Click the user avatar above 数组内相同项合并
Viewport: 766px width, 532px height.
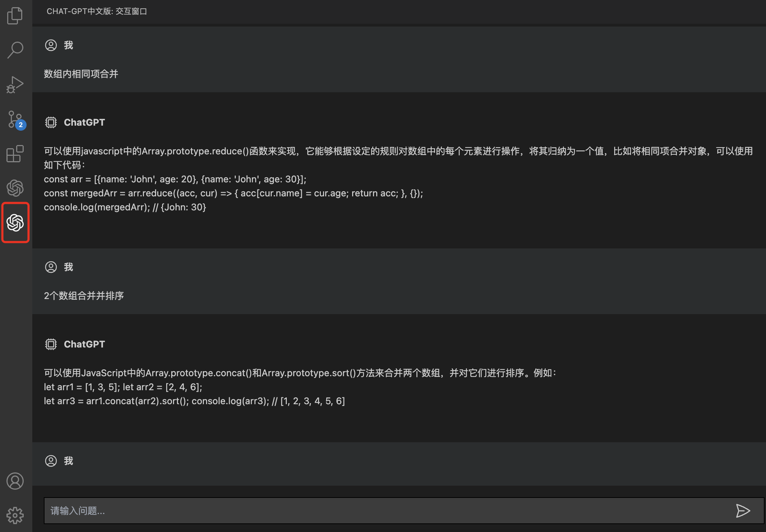tap(51, 45)
